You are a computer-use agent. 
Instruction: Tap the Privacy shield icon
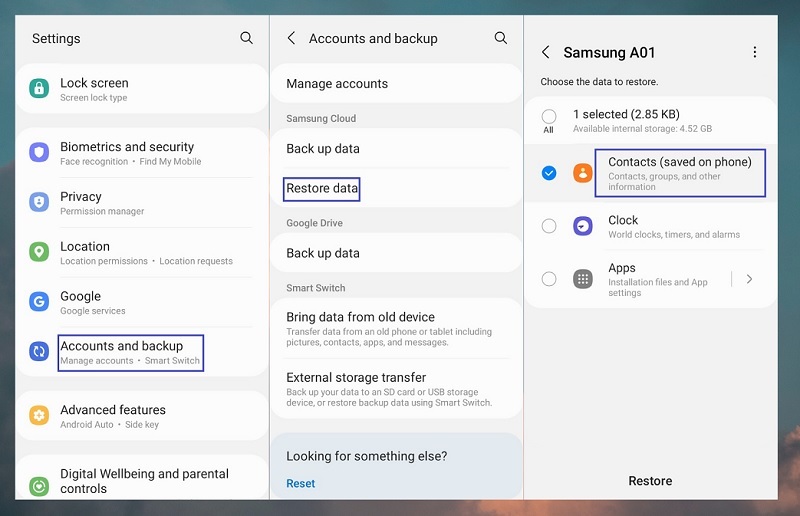point(39,202)
